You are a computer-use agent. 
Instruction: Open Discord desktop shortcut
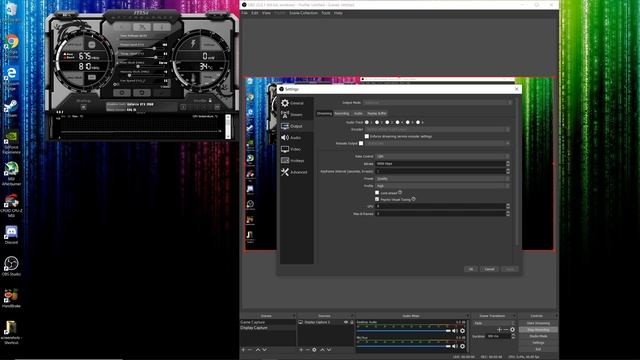coord(11,235)
